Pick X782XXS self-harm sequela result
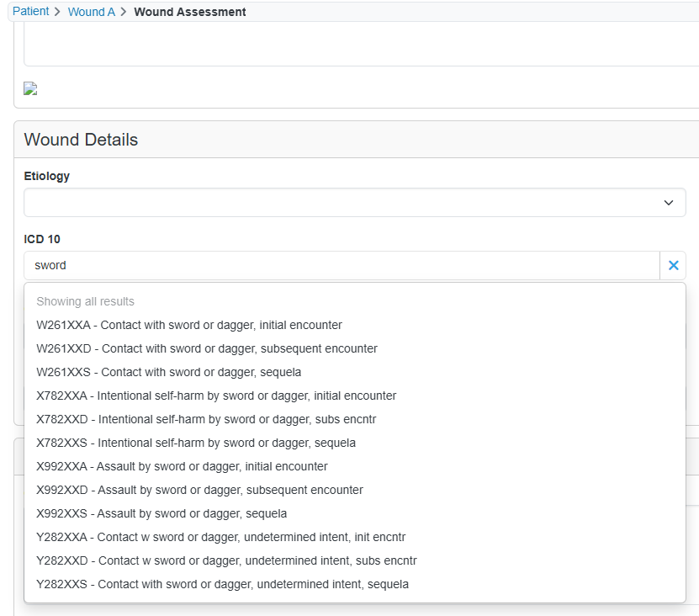Image resolution: width=699 pixels, height=616 pixels. tap(354, 443)
